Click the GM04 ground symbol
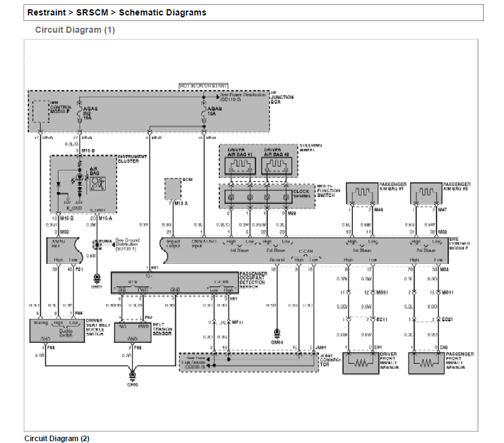The height and width of the screenshot is (443, 504). click(277, 333)
